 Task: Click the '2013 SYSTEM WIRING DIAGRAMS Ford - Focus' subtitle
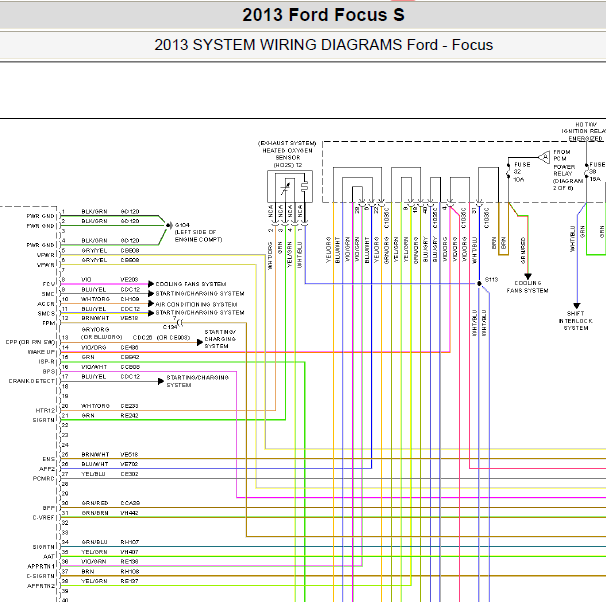(x=323, y=45)
